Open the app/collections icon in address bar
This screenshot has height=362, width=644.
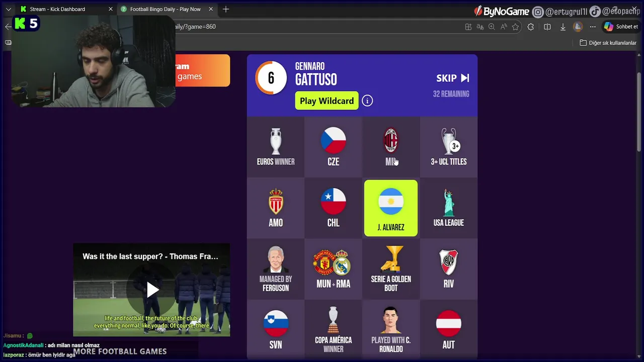pyautogui.click(x=468, y=27)
